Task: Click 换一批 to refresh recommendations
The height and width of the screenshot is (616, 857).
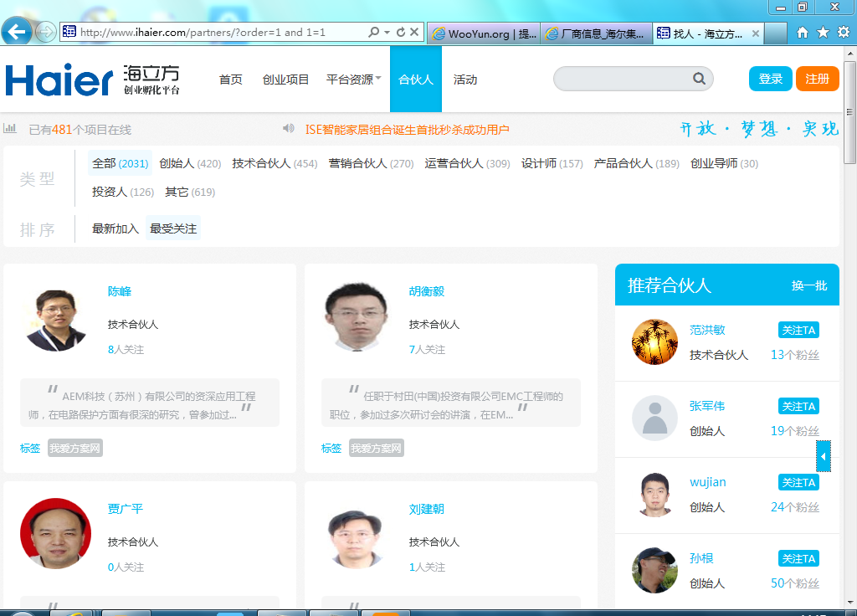Action: [x=809, y=286]
